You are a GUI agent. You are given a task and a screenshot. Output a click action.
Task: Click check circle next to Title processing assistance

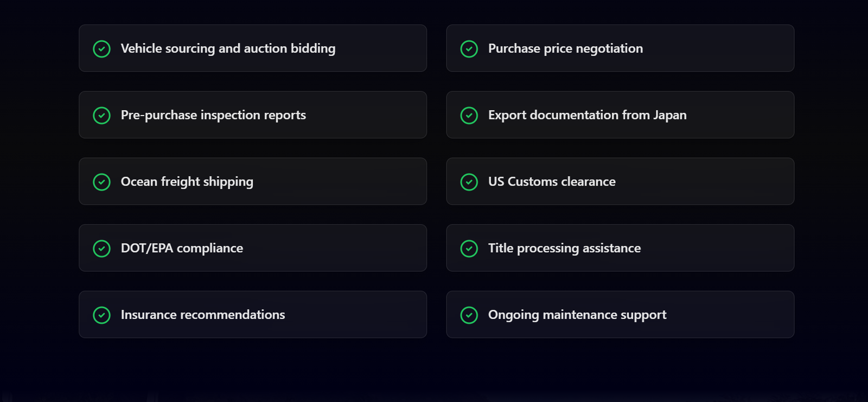[x=469, y=248]
